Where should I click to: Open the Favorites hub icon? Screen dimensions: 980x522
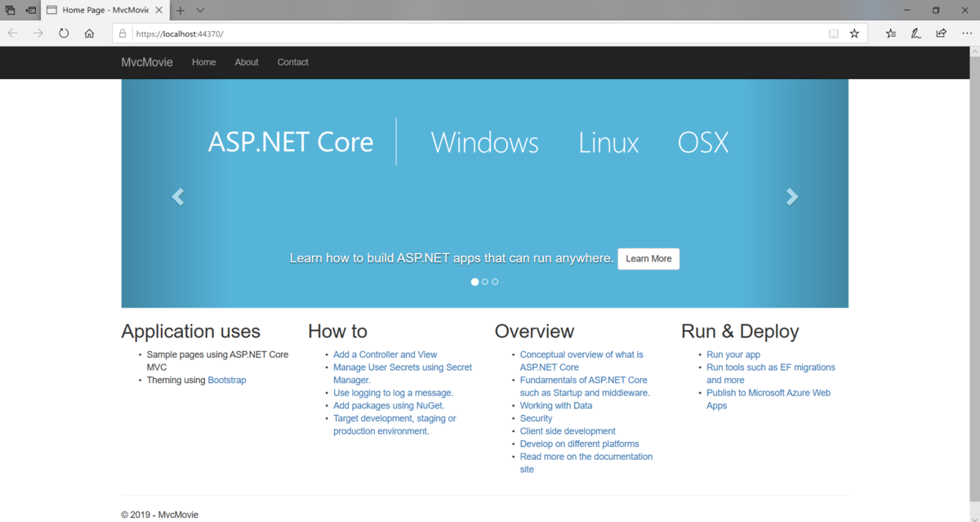click(891, 33)
